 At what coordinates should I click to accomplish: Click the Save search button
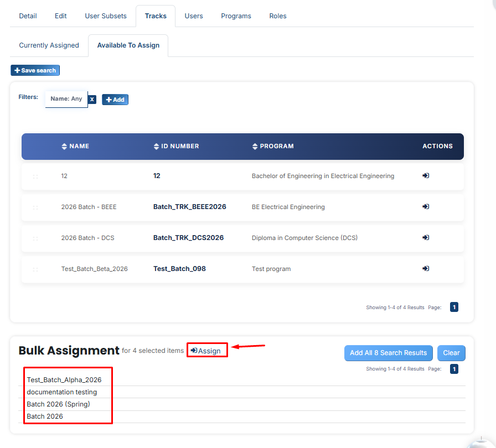point(35,70)
